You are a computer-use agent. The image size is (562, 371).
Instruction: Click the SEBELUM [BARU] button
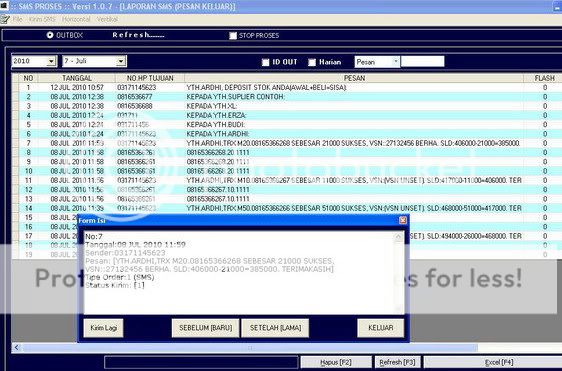[205, 328]
